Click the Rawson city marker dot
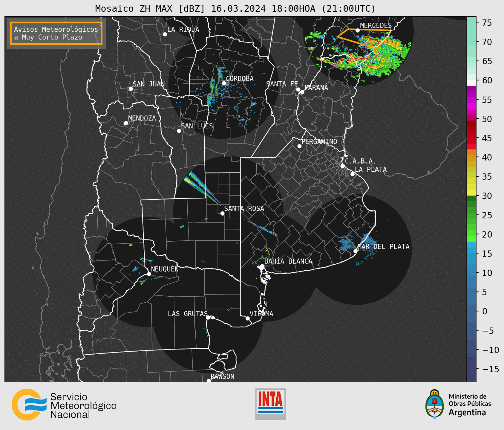This screenshot has width=504, height=430. (209, 381)
